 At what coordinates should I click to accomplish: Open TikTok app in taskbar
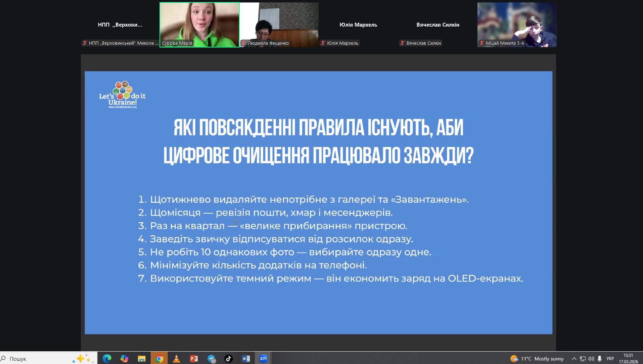[x=229, y=359]
